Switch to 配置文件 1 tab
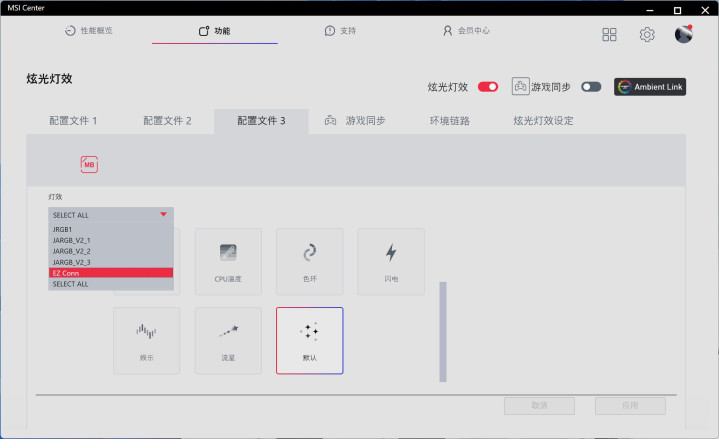 73,121
